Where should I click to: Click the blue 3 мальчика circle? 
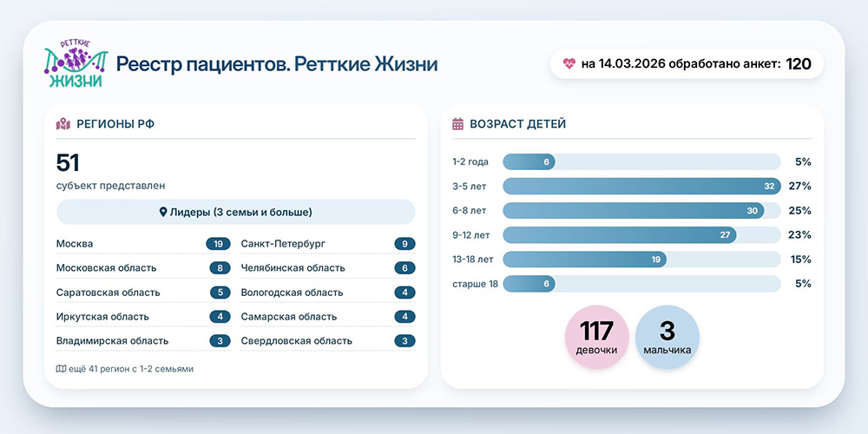(667, 337)
